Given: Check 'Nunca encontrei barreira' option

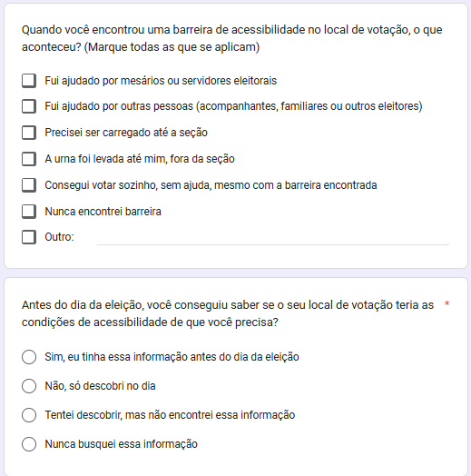Looking at the screenshot, I should (29, 212).
